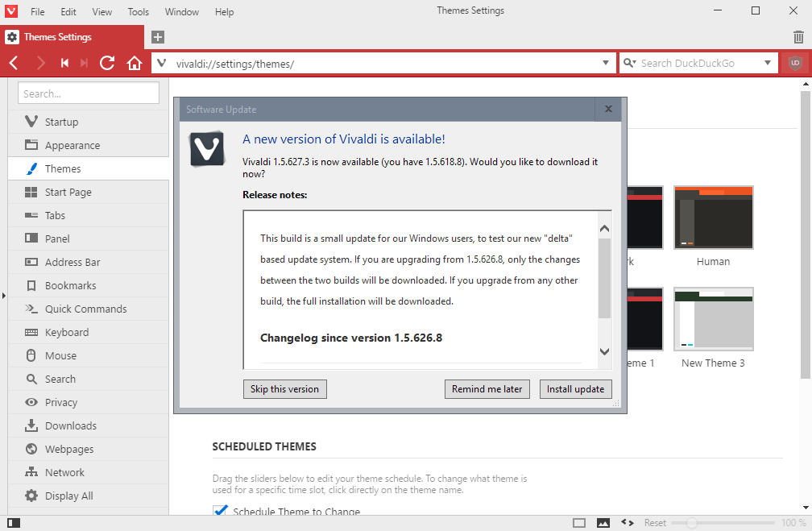This screenshot has width=812, height=531.
Task: Toggle Schedule Theme to Change checkbox
Action: [220, 510]
